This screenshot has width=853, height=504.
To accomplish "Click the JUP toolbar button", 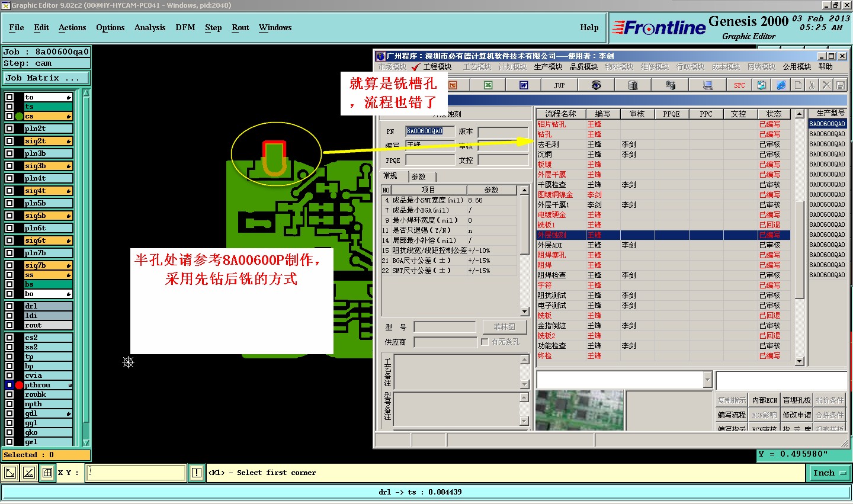I will [x=559, y=85].
